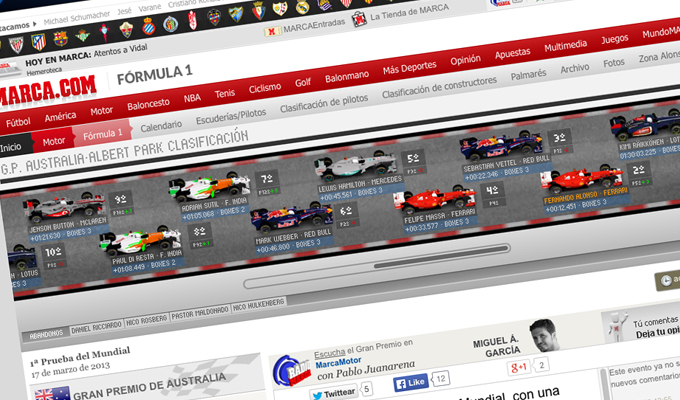This screenshot has width=680, height=400.
Task: Open Balonmano section
Action: 347,77
